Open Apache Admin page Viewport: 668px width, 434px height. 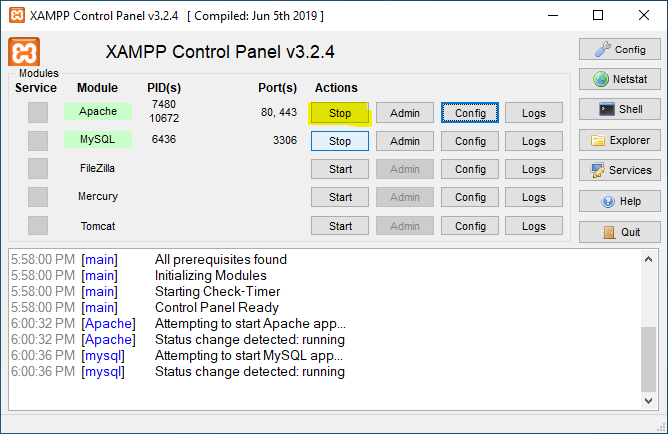pos(405,113)
